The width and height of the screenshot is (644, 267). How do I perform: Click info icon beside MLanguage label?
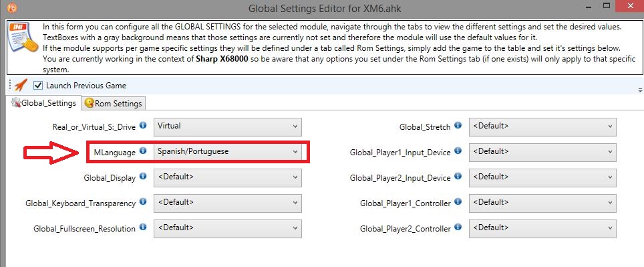[143, 151]
